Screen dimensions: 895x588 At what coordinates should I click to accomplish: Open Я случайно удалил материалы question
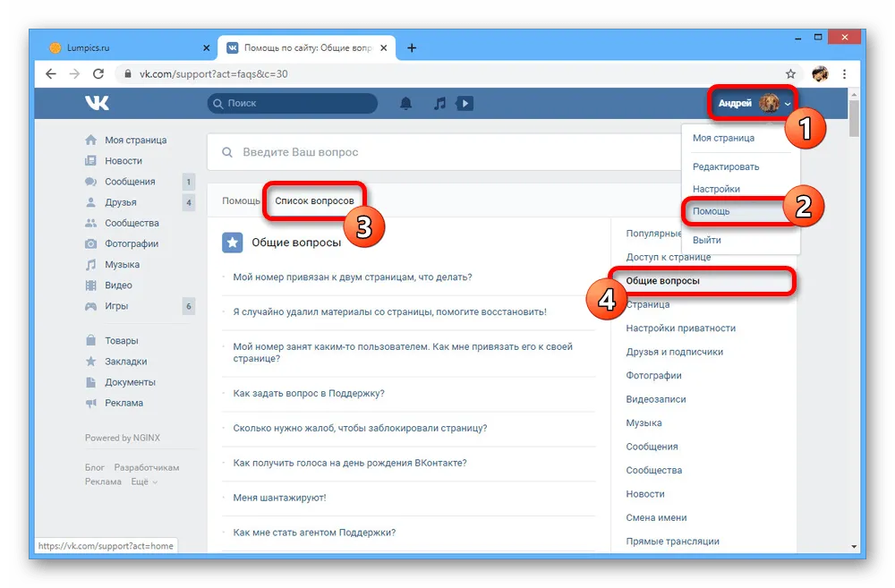coord(390,312)
